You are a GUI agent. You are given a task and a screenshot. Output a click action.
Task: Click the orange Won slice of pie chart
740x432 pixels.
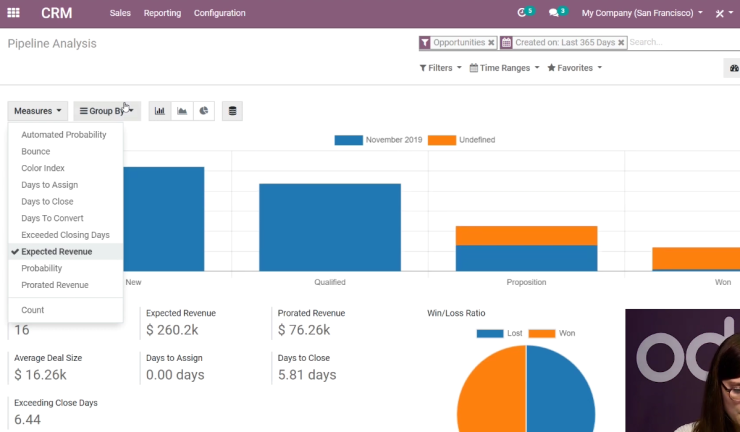(x=491, y=390)
